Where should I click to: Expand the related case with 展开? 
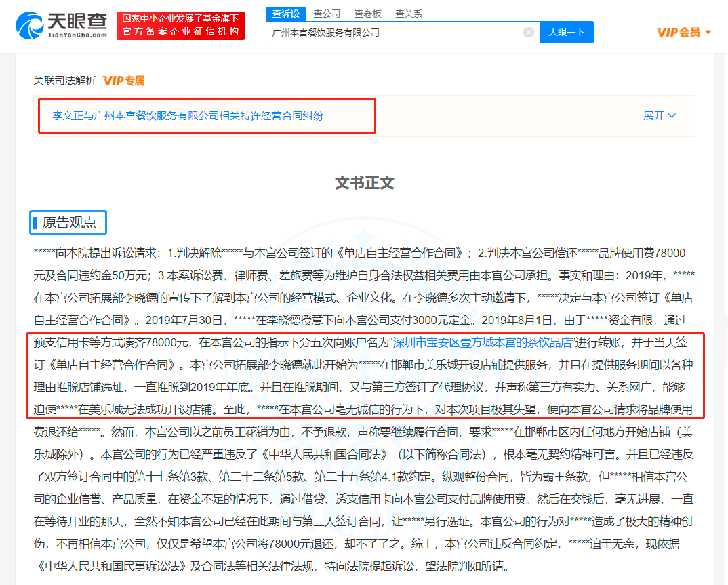tap(660, 116)
